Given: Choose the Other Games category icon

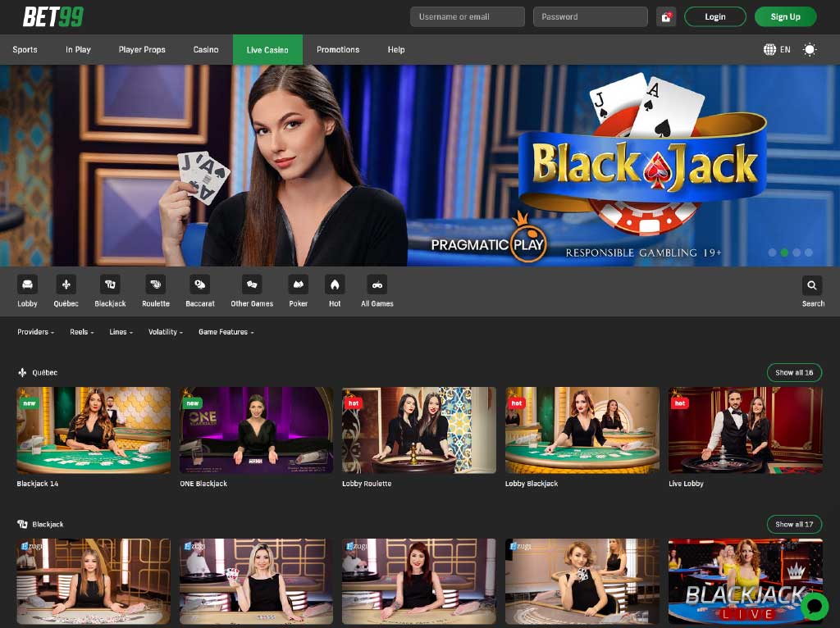Looking at the screenshot, I should (x=252, y=284).
